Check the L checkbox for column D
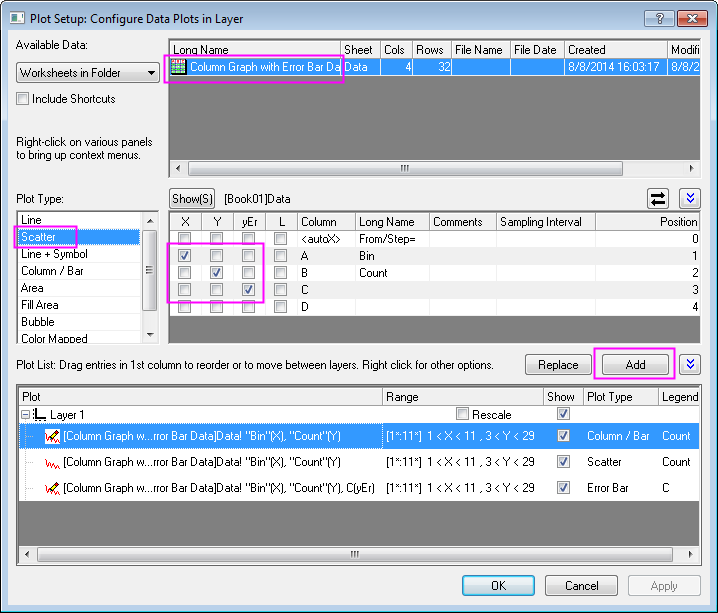 pos(281,306)
